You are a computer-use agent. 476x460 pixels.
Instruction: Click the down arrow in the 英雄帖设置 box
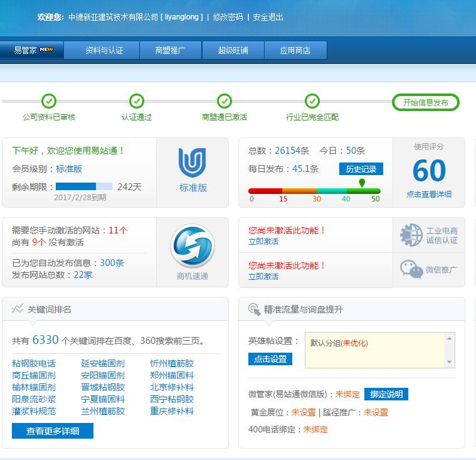450,362
